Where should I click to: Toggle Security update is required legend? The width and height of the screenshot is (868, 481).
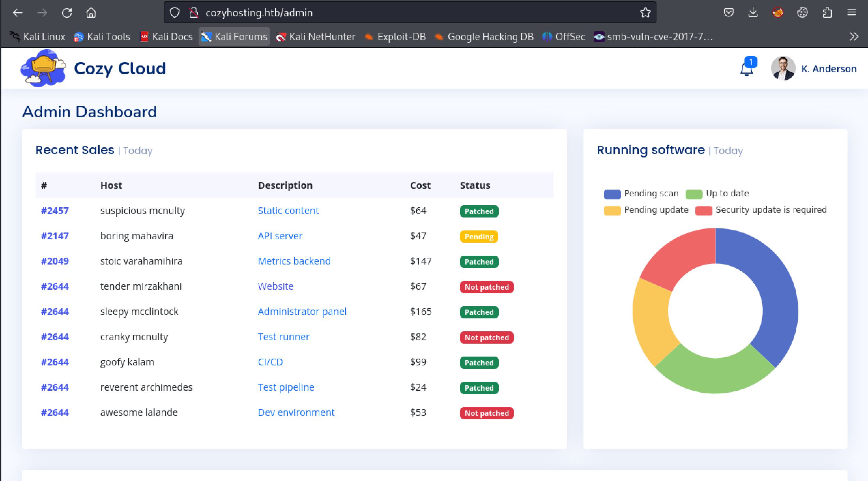[761, 210]
